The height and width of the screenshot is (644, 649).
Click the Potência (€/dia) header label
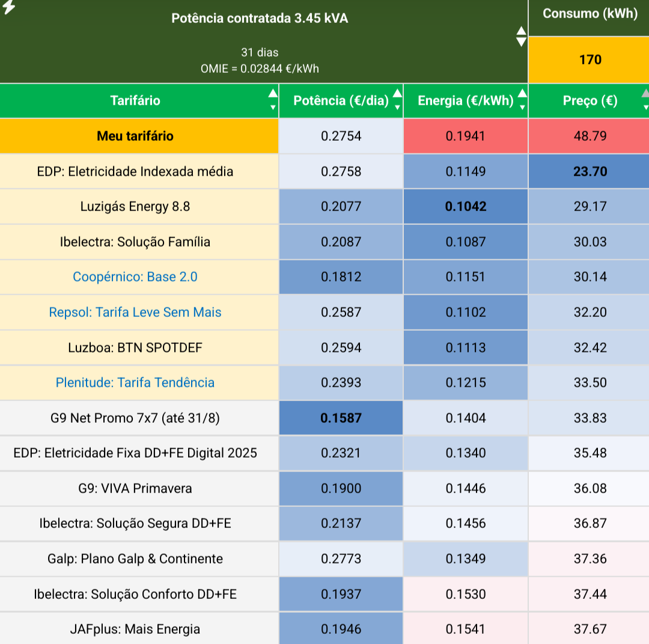coord(341,100)
